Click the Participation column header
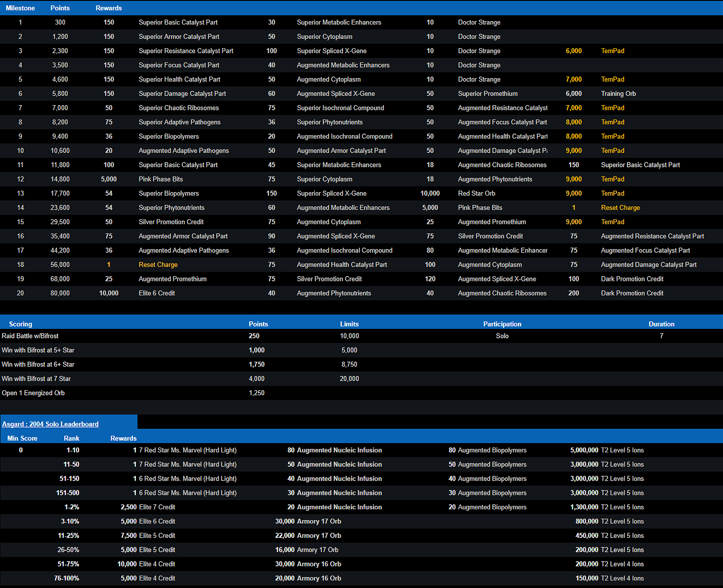The image size is (723, 588). point(502,324)
